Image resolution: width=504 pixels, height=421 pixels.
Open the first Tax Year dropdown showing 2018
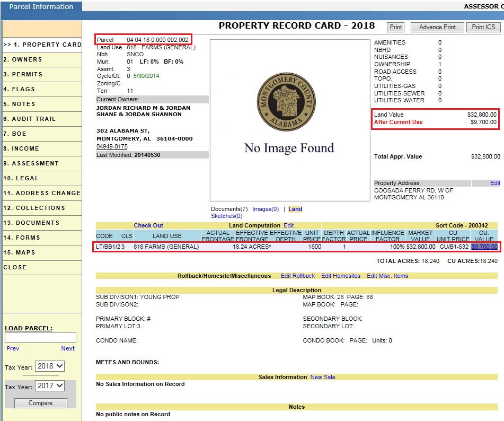pos(50,366)
